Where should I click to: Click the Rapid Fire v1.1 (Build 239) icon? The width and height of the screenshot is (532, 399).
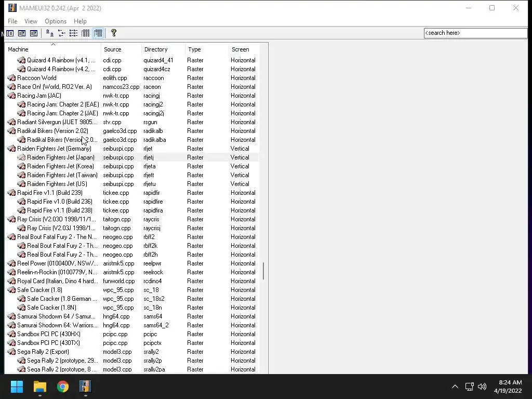[x=11, y=193]
